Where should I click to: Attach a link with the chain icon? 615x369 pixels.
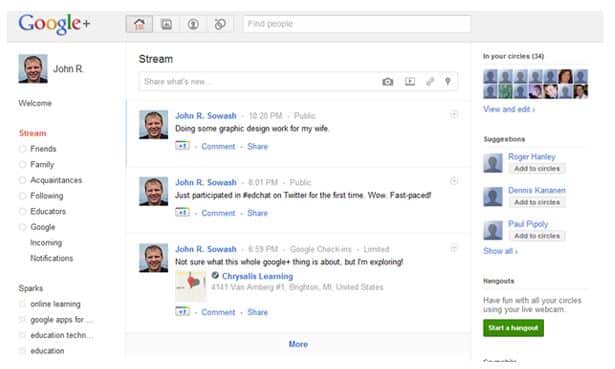pyautogui.click(x=430, y=82)
